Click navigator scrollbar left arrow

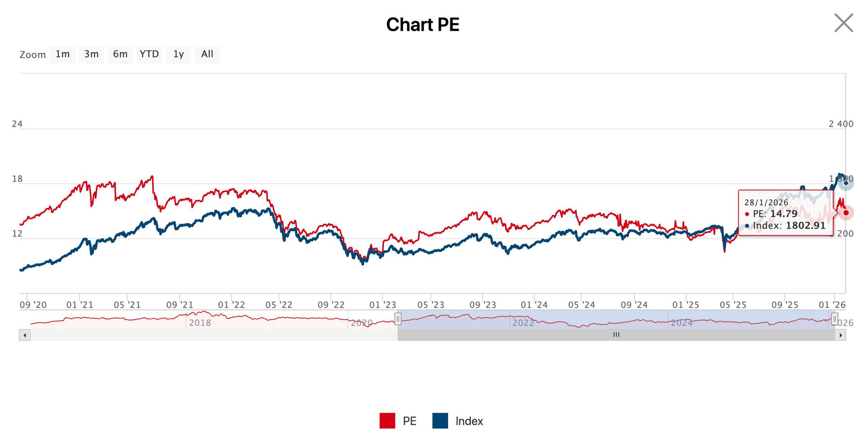[x=25, y=335]
